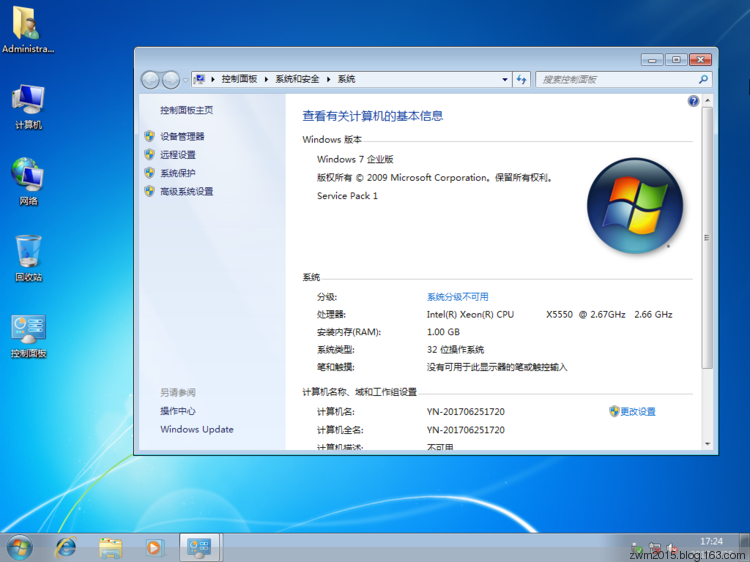The image size is (750, 562).
Task: Select 控制面板 in the breadcrumb
Action: (x=239, y=79)
